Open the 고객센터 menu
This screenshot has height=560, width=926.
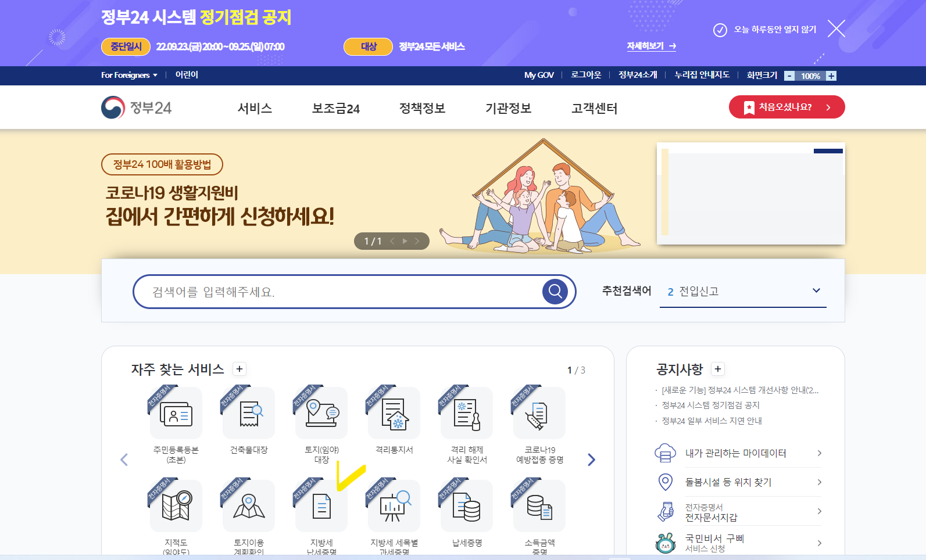[595, 108]
